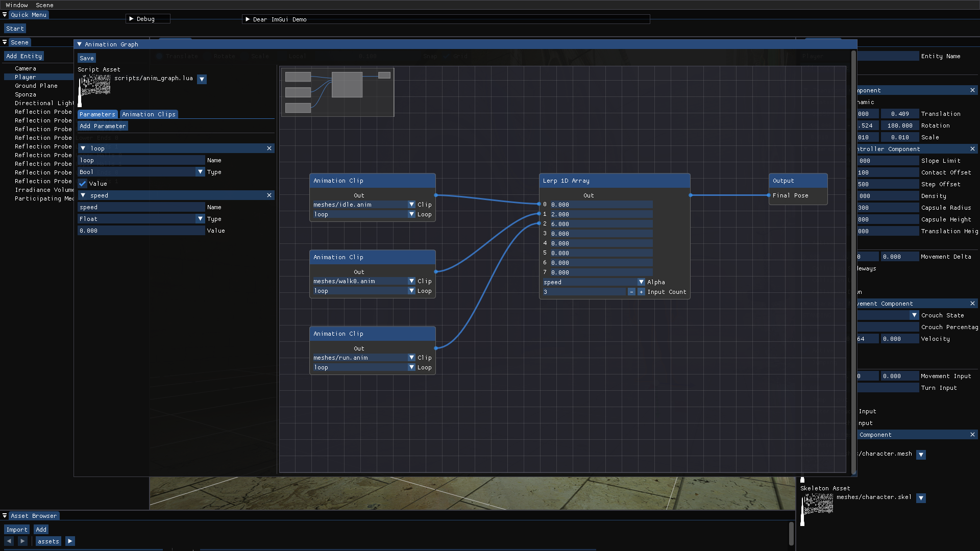Expand the speed parameter section
Viewport: 980px width, 551px height.
83,195
